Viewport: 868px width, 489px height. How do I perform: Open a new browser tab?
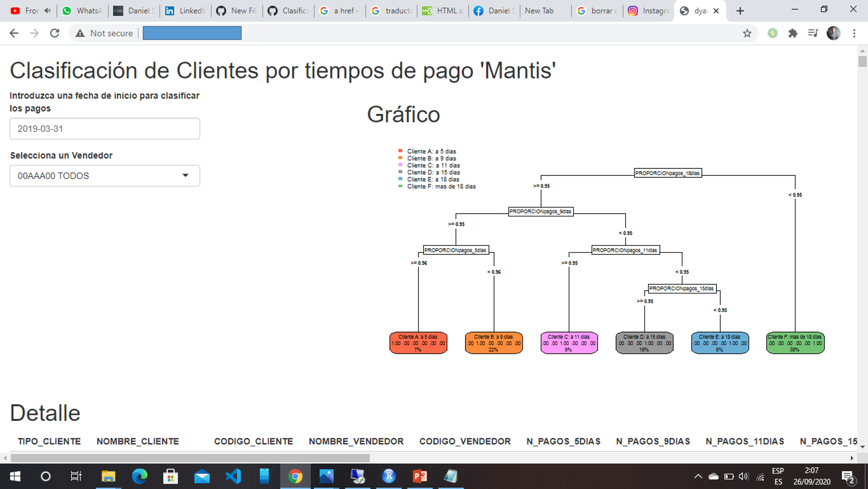click(740, 11)
